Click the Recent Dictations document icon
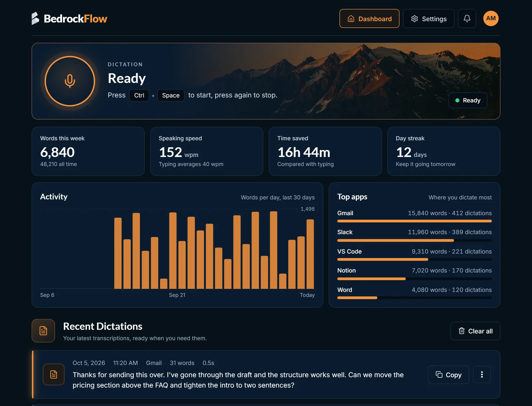532x406 pixels. 43,330
